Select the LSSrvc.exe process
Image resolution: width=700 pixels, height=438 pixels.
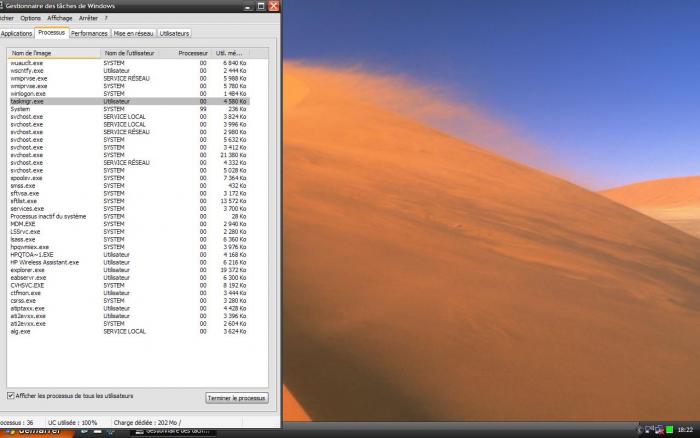coord(129,232)
